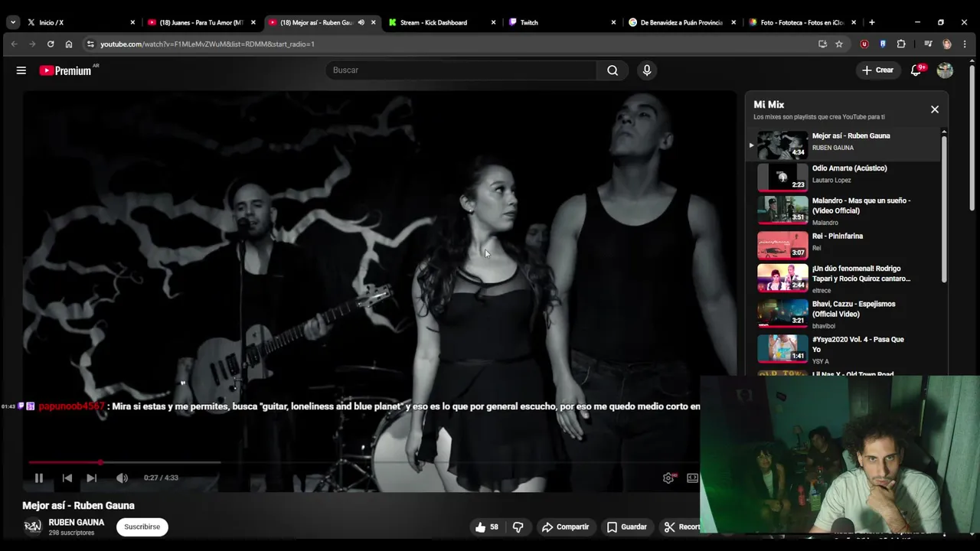The image size is (980, 551).
Task: Open the extensions puzzle piece menu
Action: tap(901, 44)
